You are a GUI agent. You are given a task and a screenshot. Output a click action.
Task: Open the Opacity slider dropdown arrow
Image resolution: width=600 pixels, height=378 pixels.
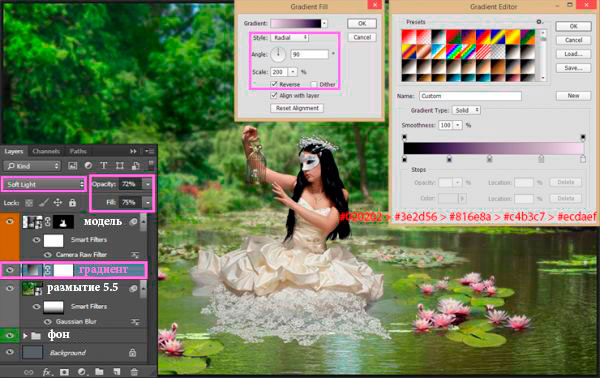148,184
